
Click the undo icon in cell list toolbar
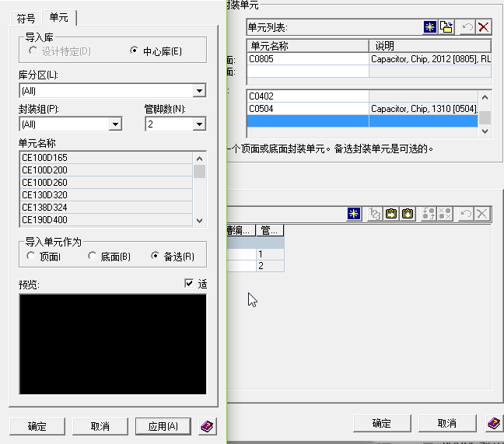pos(467,27)
